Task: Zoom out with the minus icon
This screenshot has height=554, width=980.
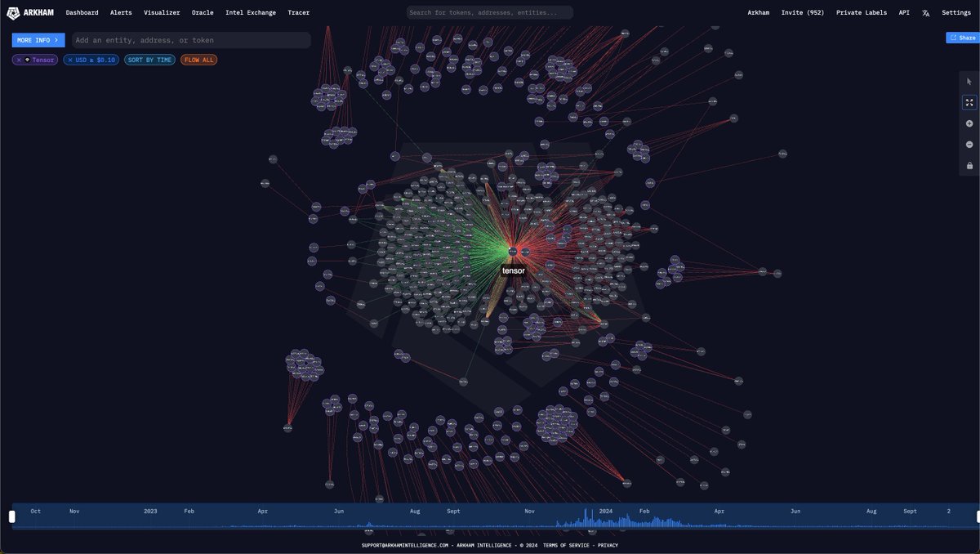Action: pos(969,145)
